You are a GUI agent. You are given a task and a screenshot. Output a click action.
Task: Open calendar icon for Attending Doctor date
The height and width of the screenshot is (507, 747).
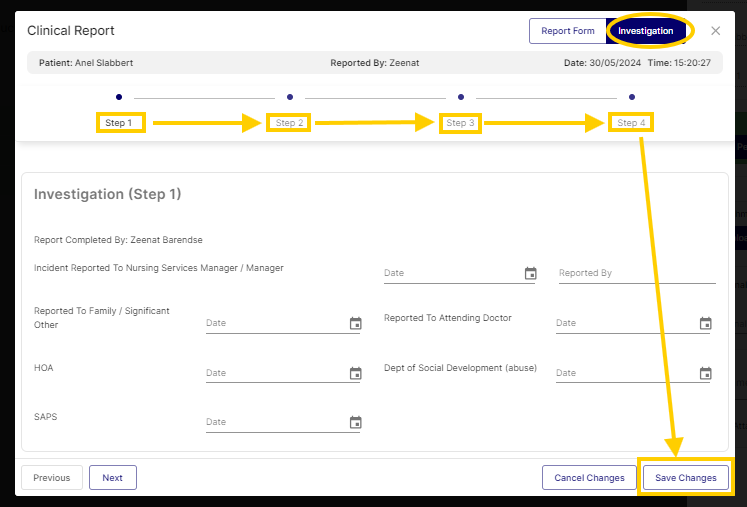(705, 323)
